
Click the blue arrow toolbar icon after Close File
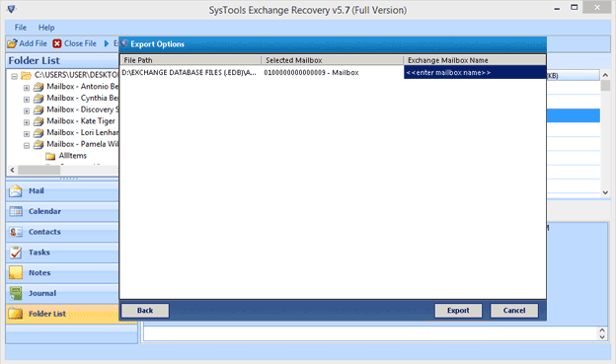tap(107, 43)
